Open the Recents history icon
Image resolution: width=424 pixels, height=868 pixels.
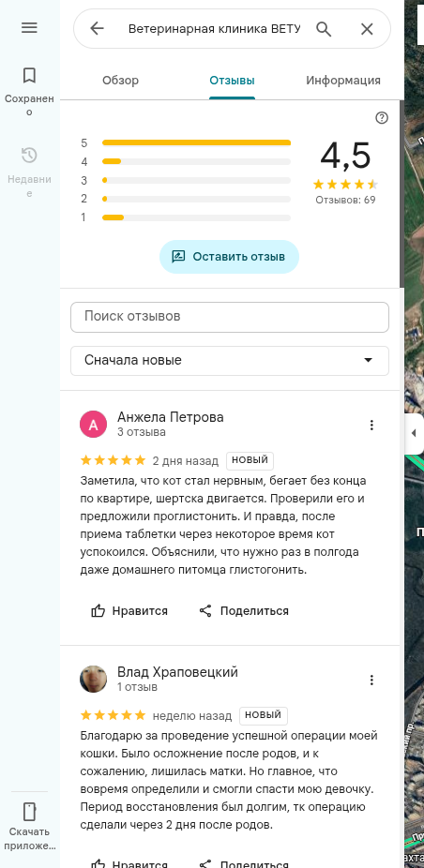click(29, 155)
